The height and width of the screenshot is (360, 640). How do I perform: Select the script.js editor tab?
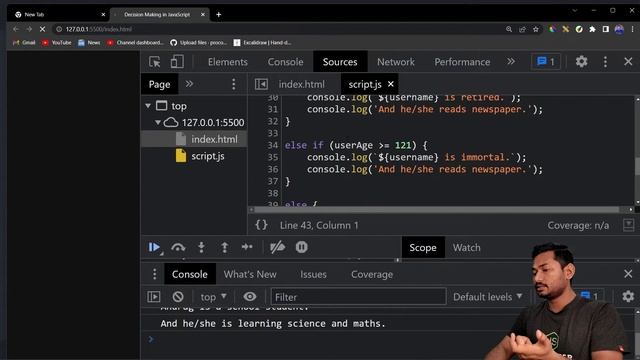(x=364, y=84)
